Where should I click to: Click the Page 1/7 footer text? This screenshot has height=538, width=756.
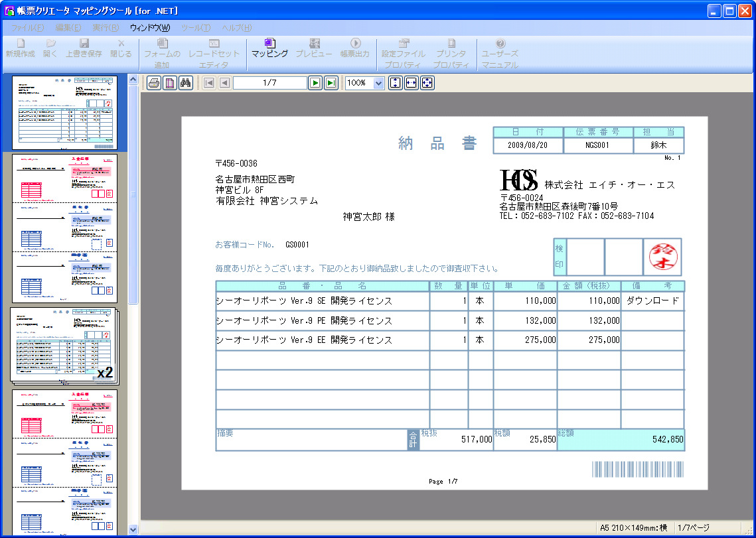tap(443, 482)
